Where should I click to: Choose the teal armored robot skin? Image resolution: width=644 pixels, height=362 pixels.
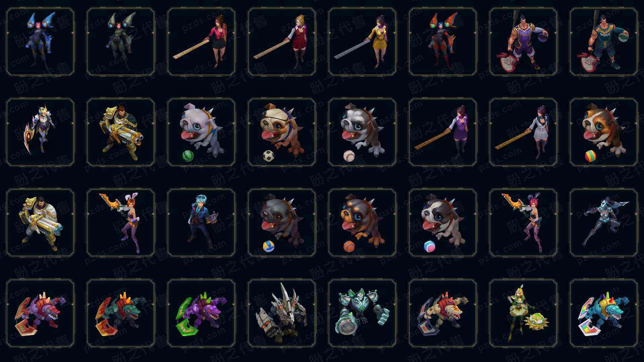(362, 313)
